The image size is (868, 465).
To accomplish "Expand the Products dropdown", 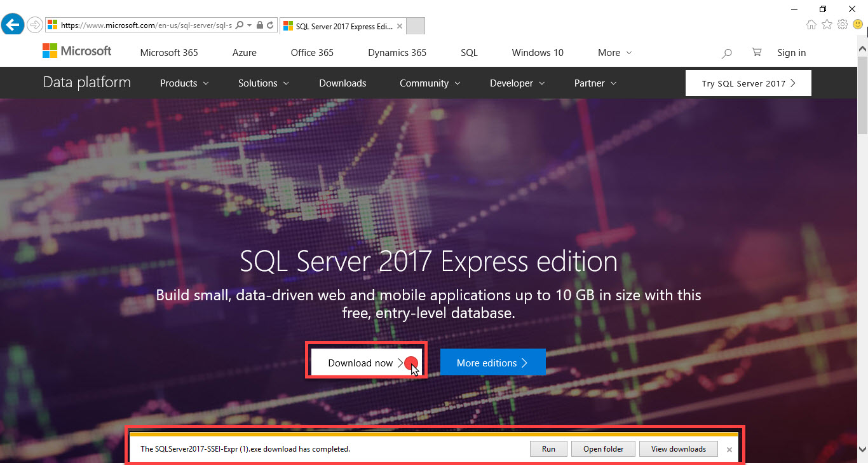I will [183, 83].
